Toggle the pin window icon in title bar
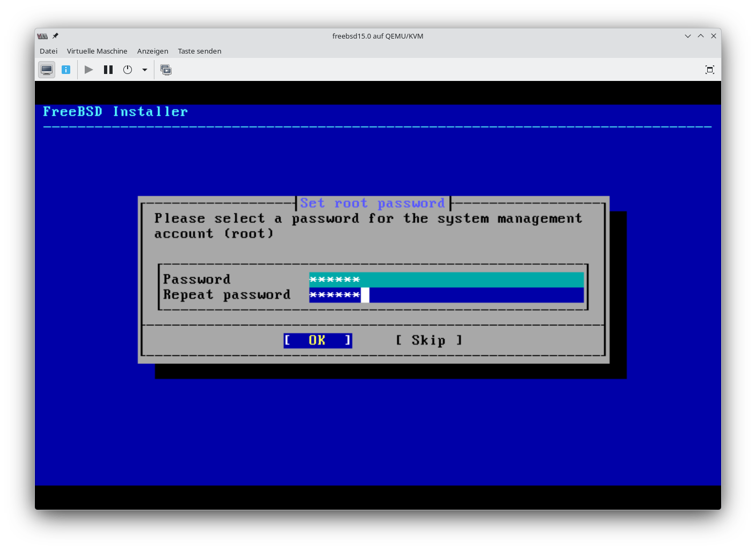 55,36
